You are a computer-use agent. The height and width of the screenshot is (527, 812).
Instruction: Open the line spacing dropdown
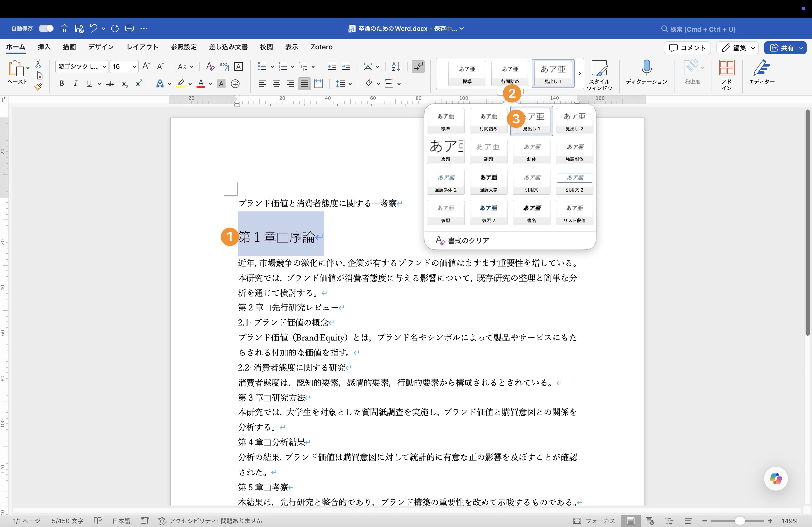[x=343, y=83]
